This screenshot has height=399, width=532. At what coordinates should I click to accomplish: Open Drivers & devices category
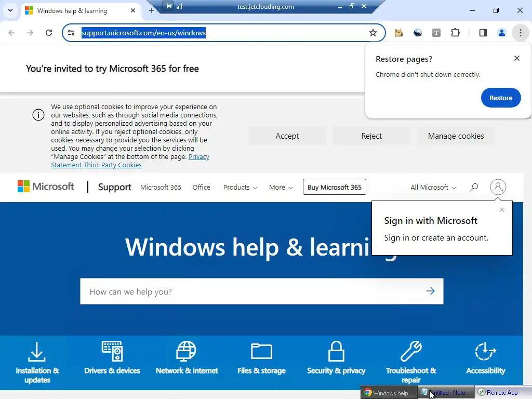point(112,358)
